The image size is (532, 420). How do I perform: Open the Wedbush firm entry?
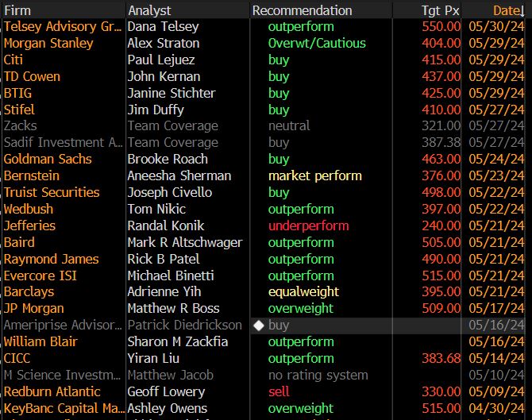point(29,209)
